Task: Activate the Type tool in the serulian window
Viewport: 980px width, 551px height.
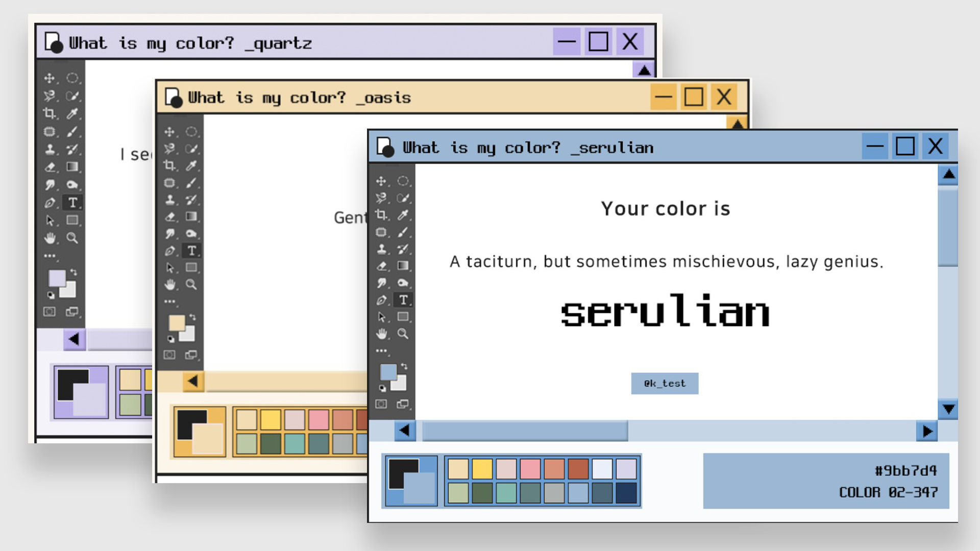Action: [403, 300]
